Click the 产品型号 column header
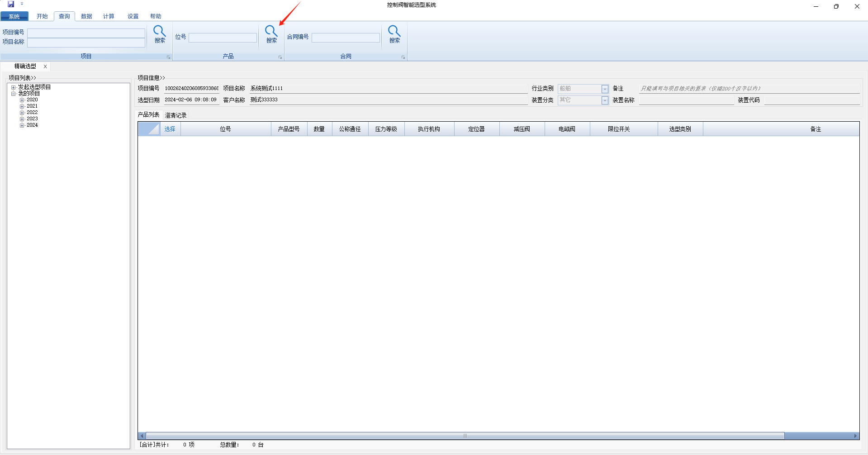The height and width of the screenshot is (455, 868). 289,129
